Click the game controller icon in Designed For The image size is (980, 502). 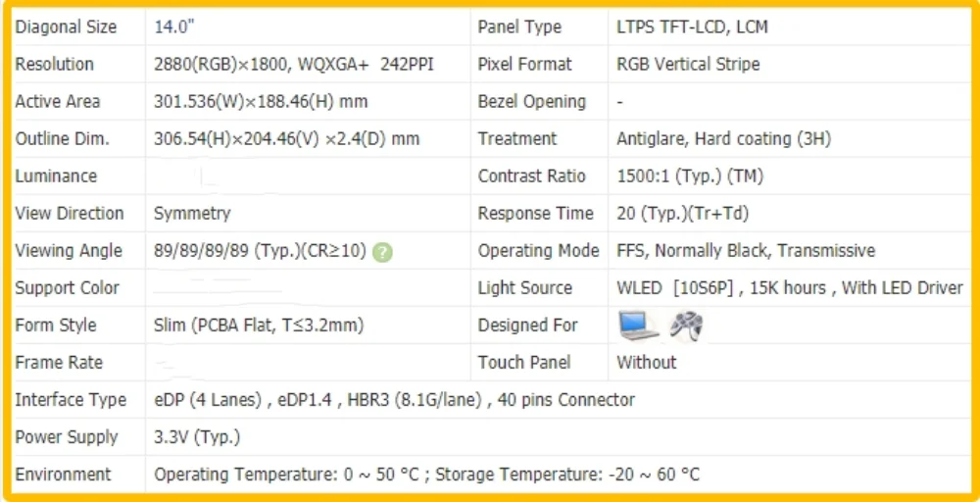686,326
